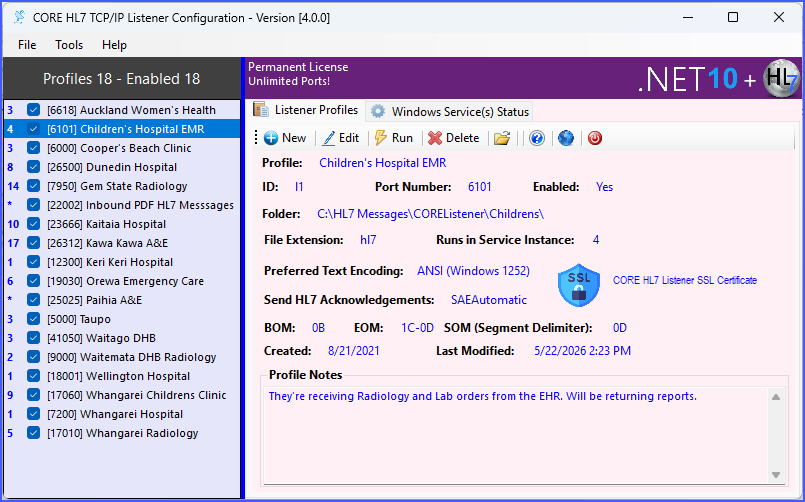Click the Permanent License banner text
The width and height of the screenshot is (805, 502).
(x=298, y=67)
